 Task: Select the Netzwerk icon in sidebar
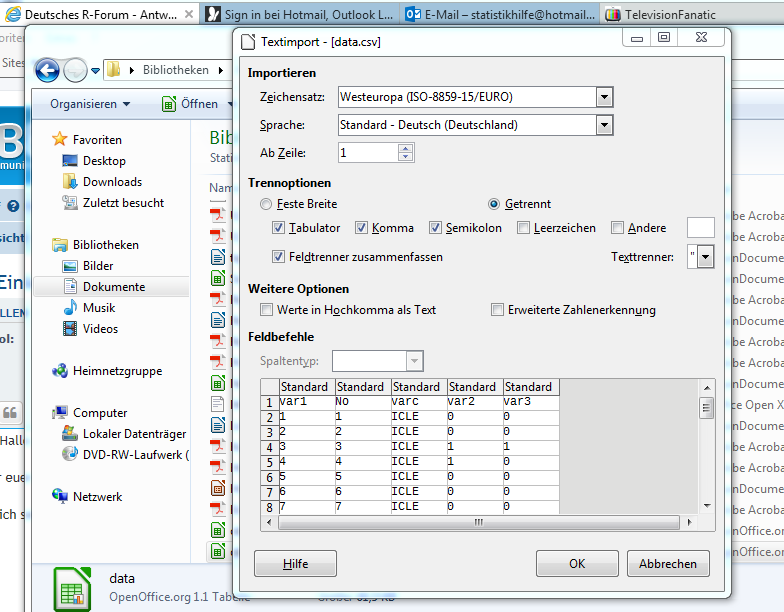[x=60, y=497]
